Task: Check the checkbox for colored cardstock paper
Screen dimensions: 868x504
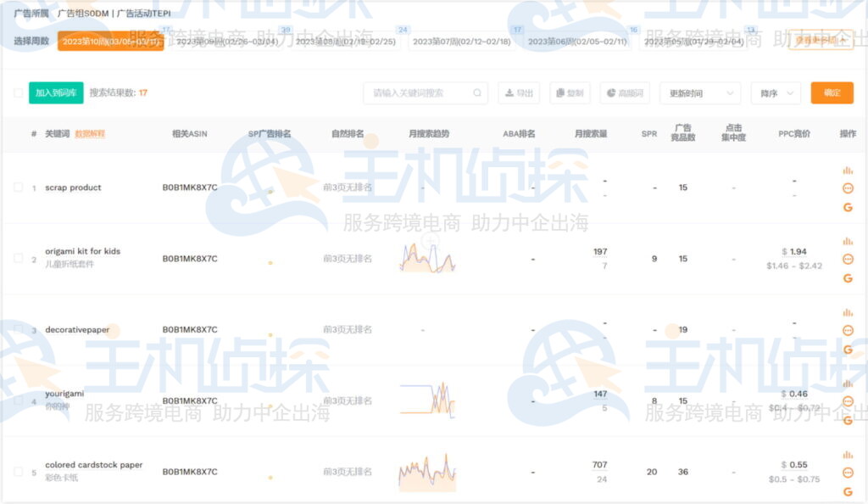Action: tap(20, 472)
